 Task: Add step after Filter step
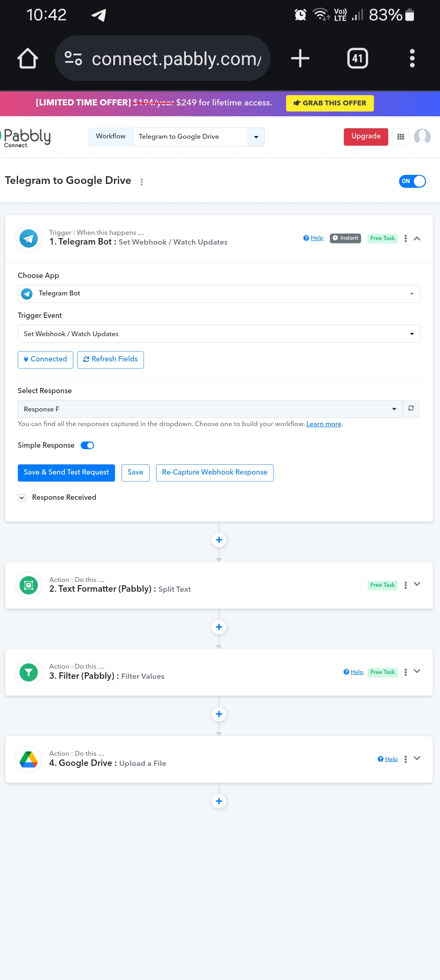[219, 714]
